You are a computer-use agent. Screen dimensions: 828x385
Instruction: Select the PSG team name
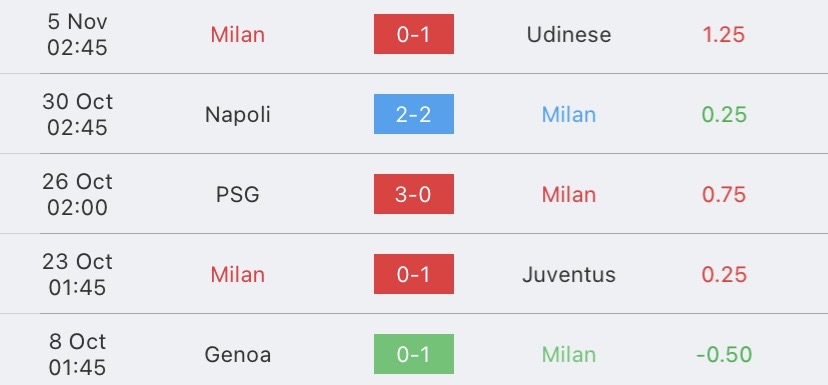[x=238, y=195]
